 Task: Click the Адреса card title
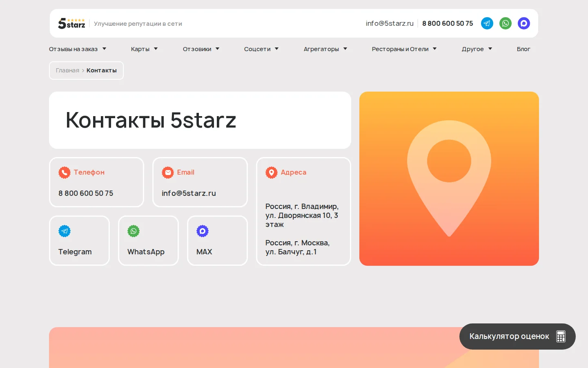(294, 173)
